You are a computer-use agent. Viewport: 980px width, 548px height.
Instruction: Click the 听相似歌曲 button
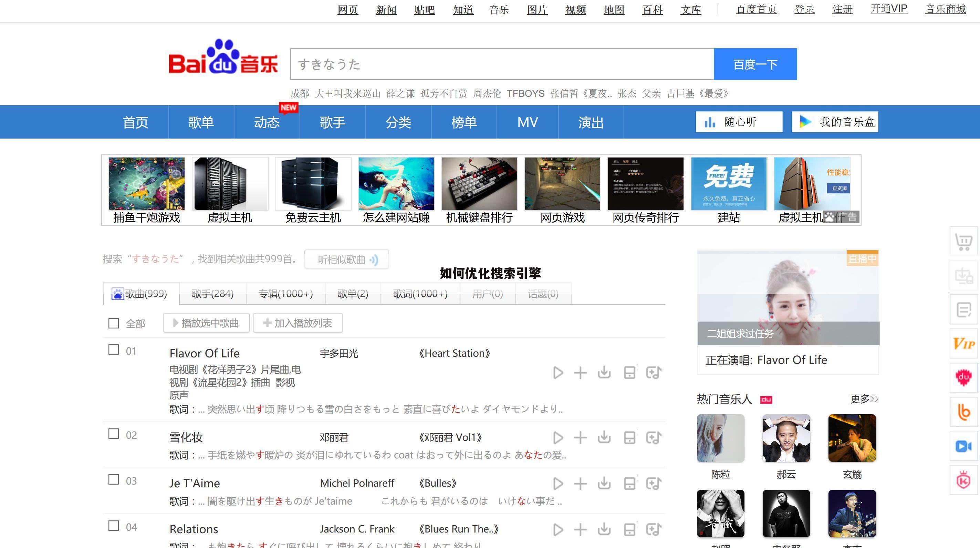click(346, 260)
